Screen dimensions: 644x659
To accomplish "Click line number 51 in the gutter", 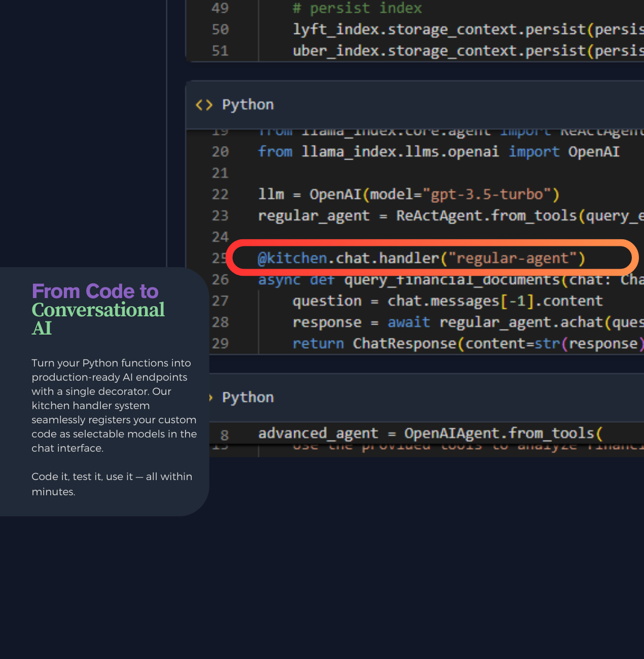I will [220, 51].
